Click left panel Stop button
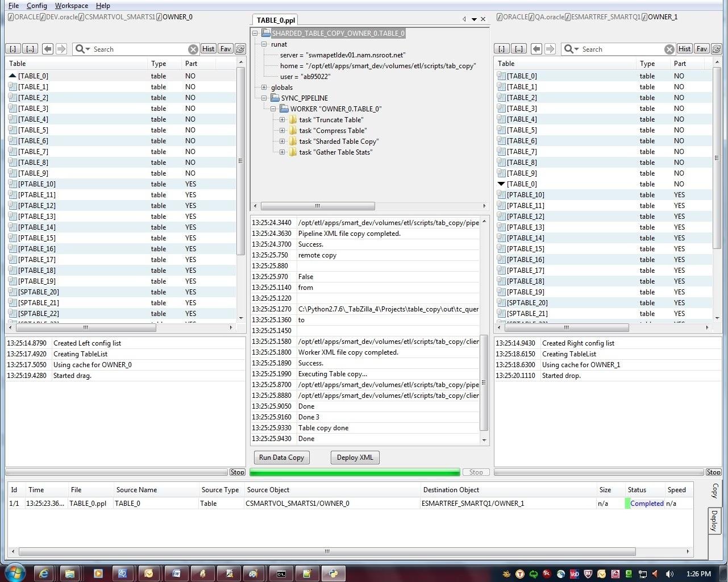 point(237,472)
